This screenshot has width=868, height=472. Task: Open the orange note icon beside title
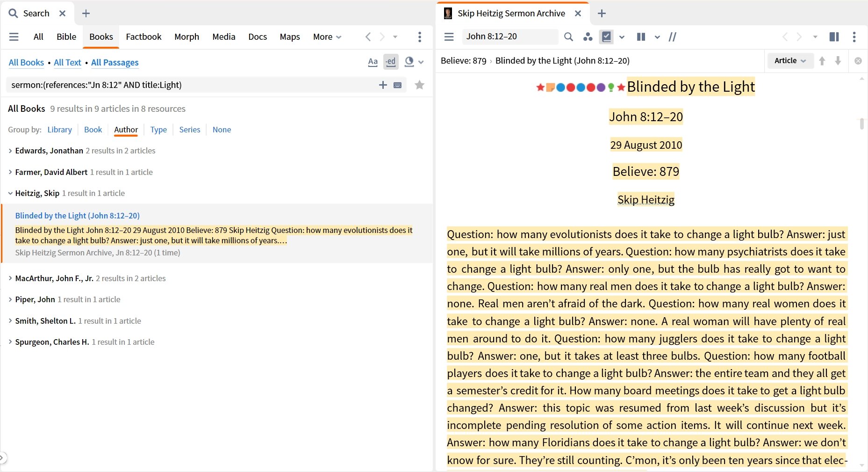[550, 87]
